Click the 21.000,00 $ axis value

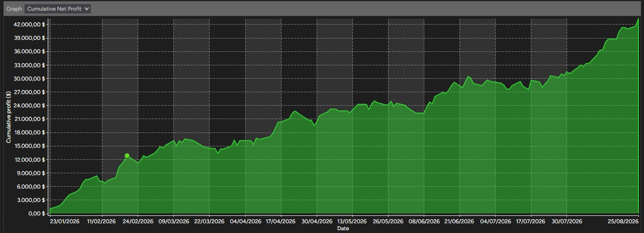pos(30,119)
